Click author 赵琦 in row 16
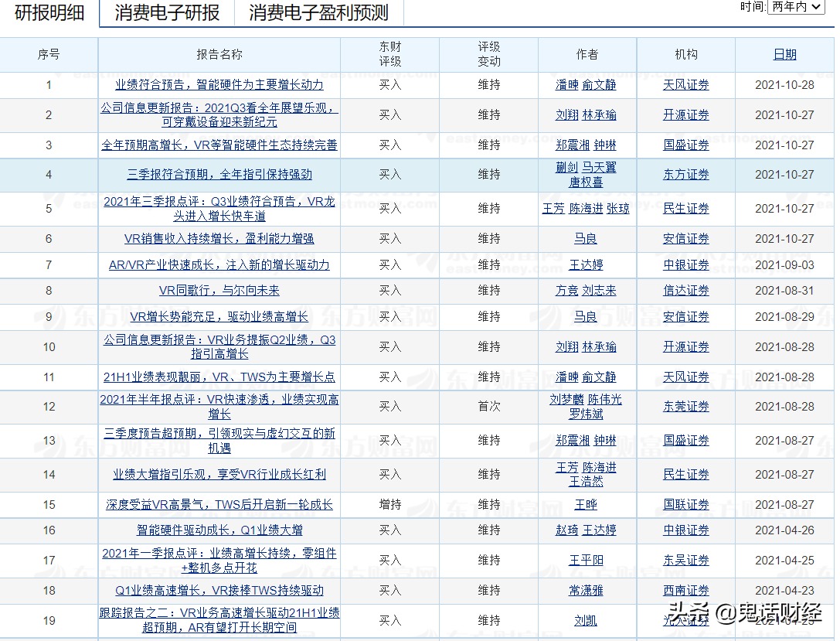The height and width of the screenshot is (641, 840). point(566,530)
